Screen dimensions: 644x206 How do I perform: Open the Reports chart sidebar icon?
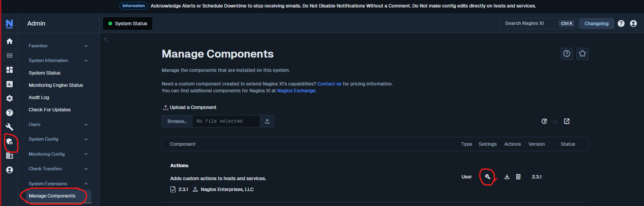point(10,84)
